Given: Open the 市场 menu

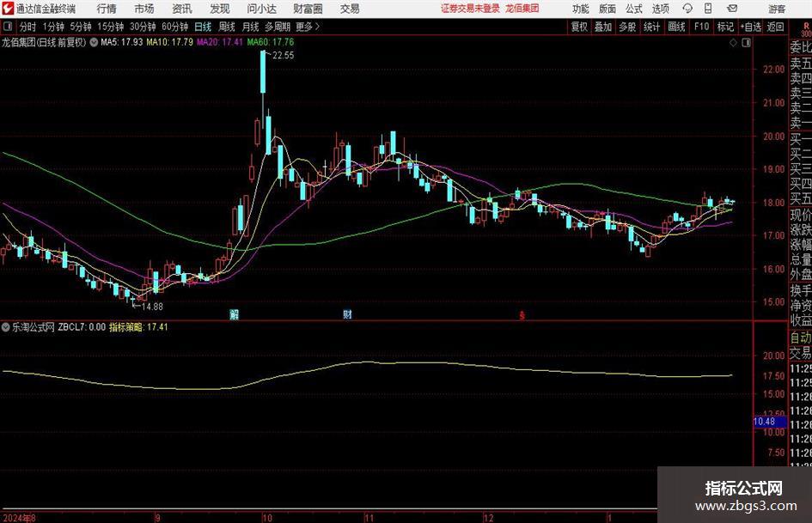Looking at the screenshot, I should 144,9.
